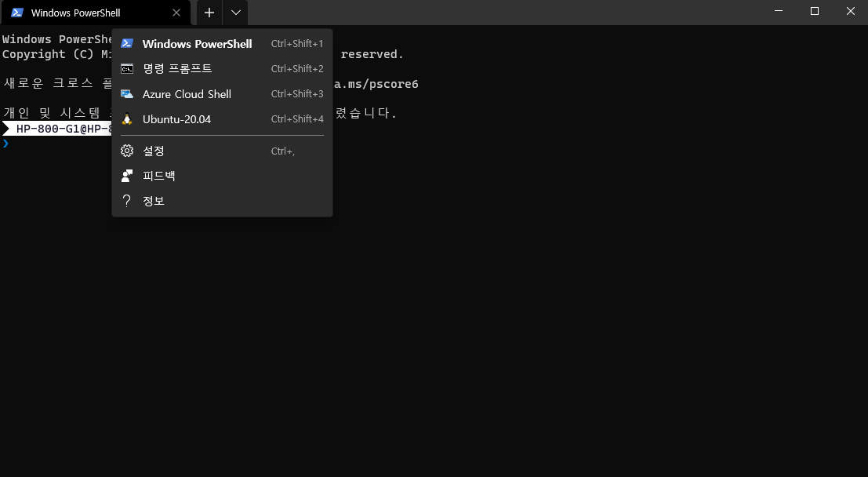Open the 정보 about entry
The width and height of the screenshot is (868, 477).
(154, 200)
